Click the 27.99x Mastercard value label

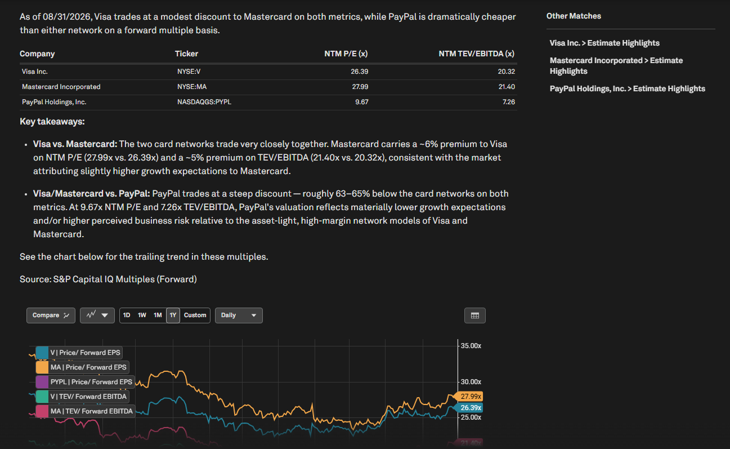pos(469,396)
